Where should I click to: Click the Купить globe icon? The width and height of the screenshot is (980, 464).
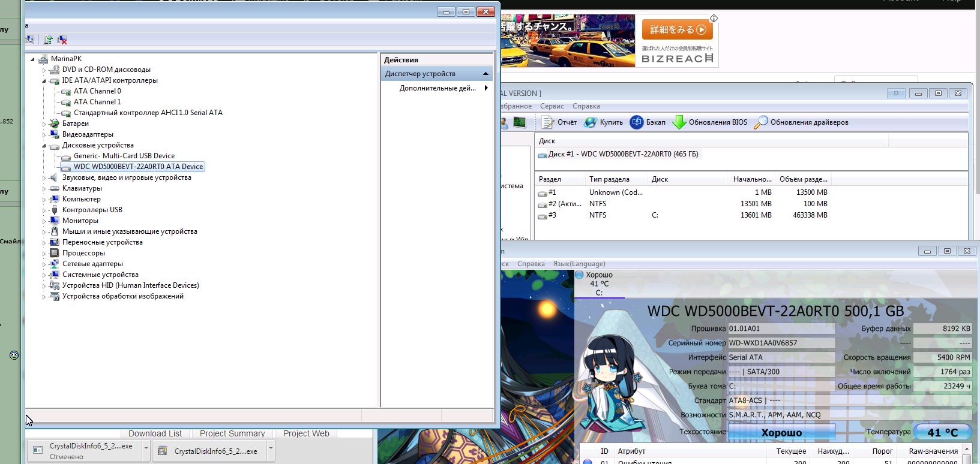(591, 122)
